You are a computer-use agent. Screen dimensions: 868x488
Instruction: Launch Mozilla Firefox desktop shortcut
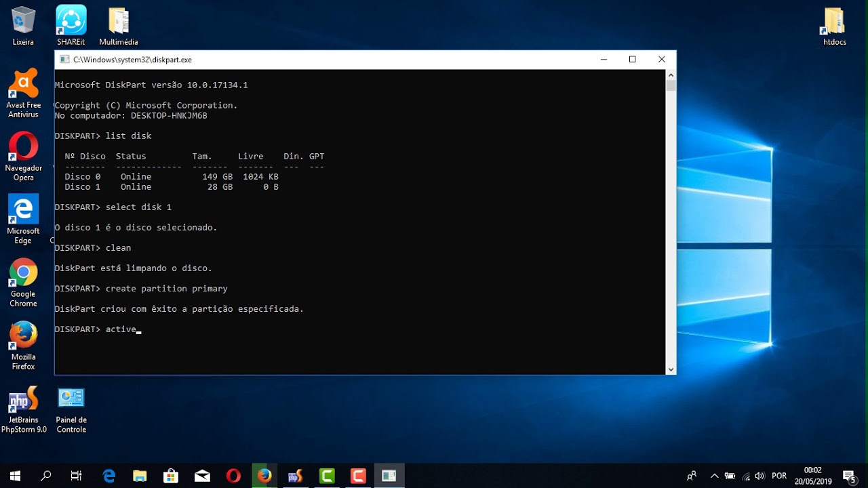[x=23, y=346]
